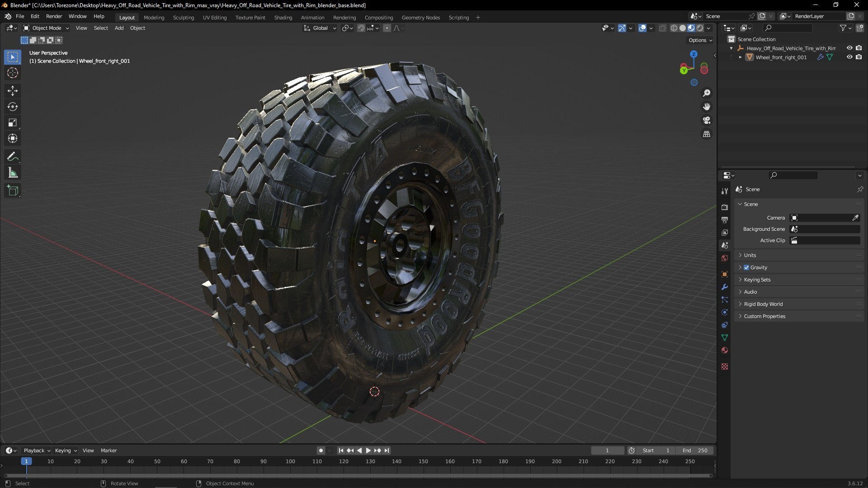Open the Tool properties tab

(725, 191)
